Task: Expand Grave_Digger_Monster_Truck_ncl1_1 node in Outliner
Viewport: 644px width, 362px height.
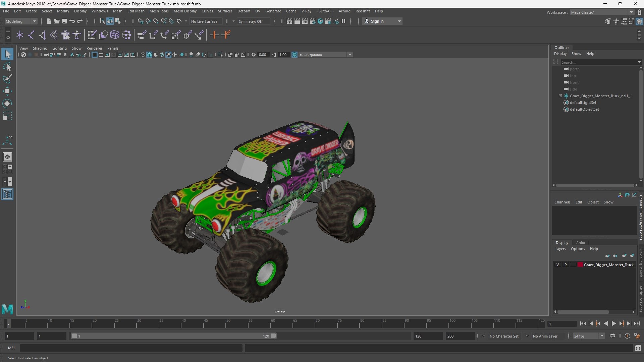Action: [x=560, y=96]
